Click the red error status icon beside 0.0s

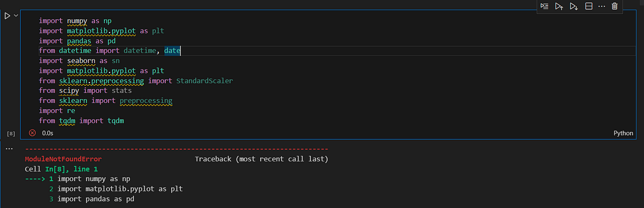pyautogui.click(x=32, y=133)
